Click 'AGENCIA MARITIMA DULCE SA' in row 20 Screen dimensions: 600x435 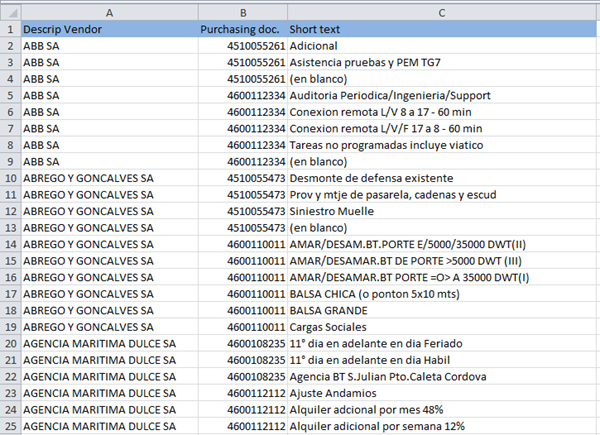click(109, 344)
